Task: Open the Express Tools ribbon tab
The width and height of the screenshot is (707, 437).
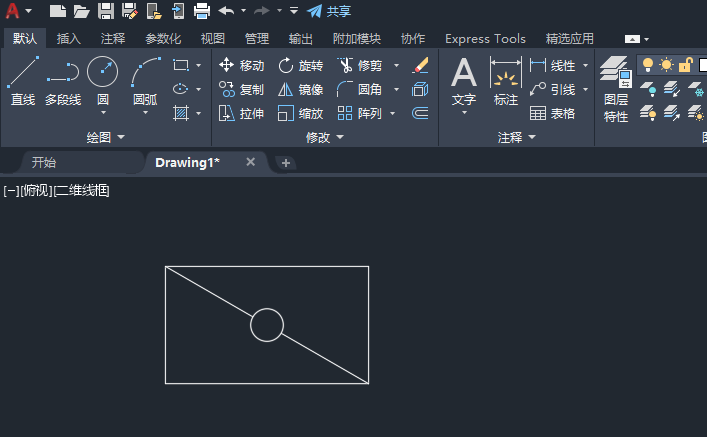Action: point(485,39)
